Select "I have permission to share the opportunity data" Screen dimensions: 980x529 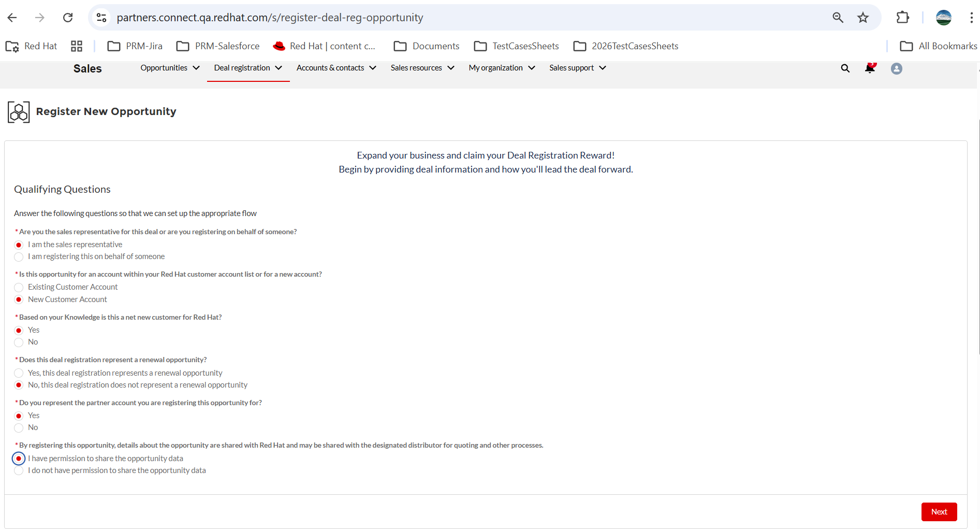tap(19, 459)
